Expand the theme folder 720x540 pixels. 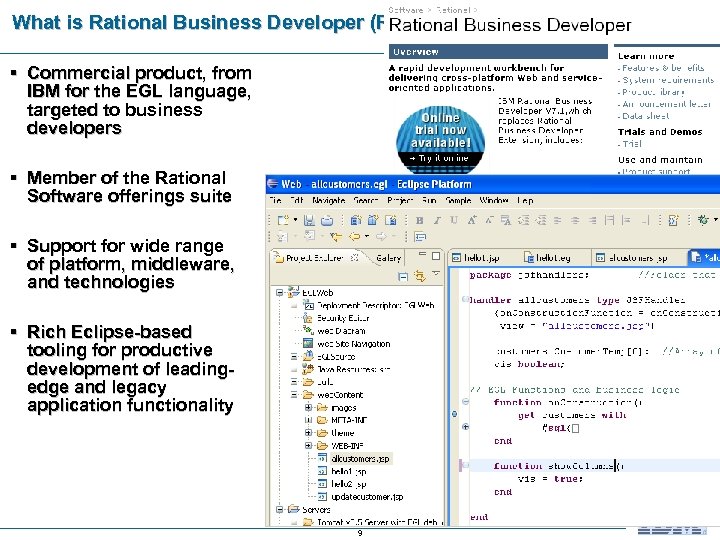[309, 433]
